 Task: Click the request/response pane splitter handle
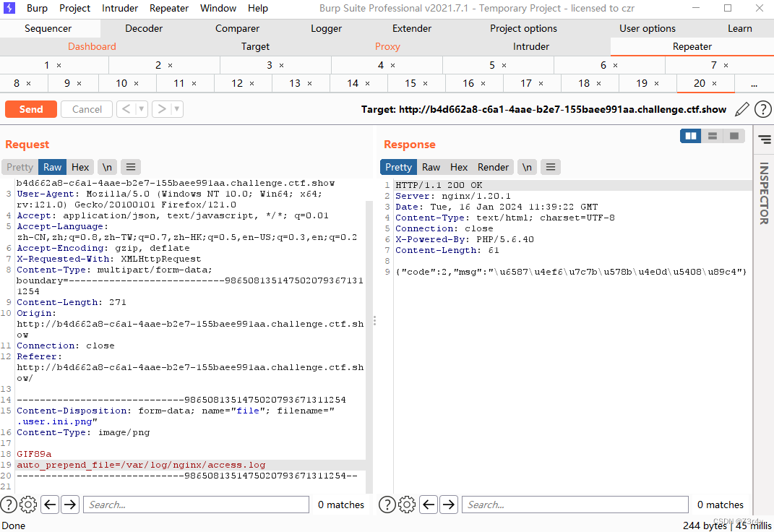374,321
